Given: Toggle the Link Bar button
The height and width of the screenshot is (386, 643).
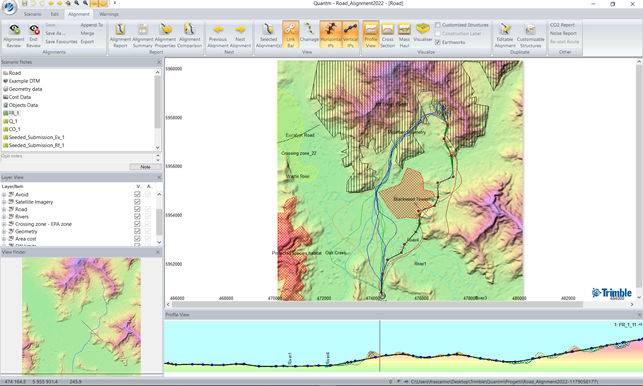Looking at the screenshot, I should (290, 34).
